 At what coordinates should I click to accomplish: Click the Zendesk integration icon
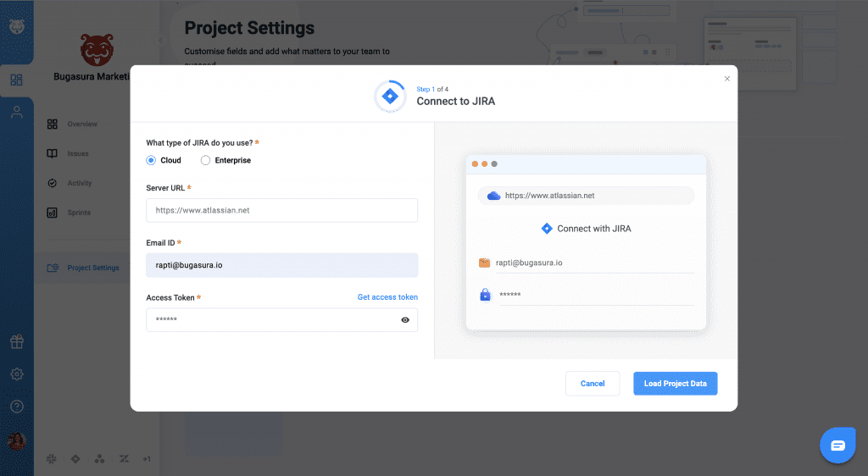(x=124, y=459)
